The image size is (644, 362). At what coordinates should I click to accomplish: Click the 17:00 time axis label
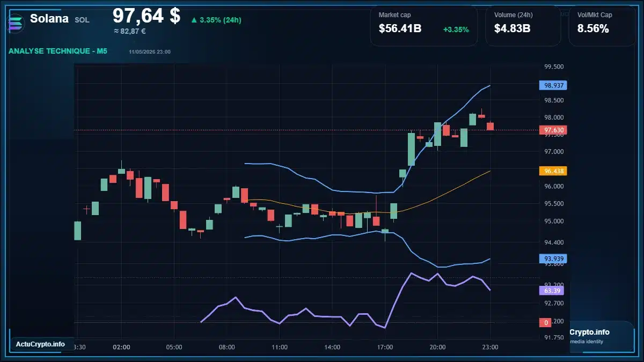(x=385, y=347)
